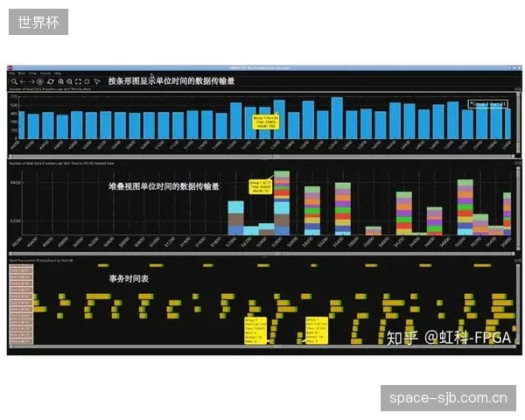Image resolution: width=525 pixels, height=420 pixels.
Task: Select the zoom in magnifier icon
Action: click(61, 81)
